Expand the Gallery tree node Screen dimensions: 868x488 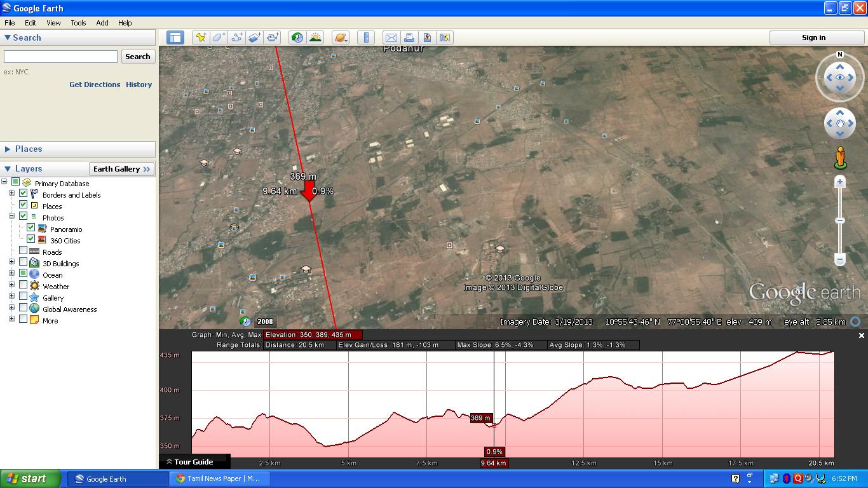pyautogui.click(x=11, y=297)
